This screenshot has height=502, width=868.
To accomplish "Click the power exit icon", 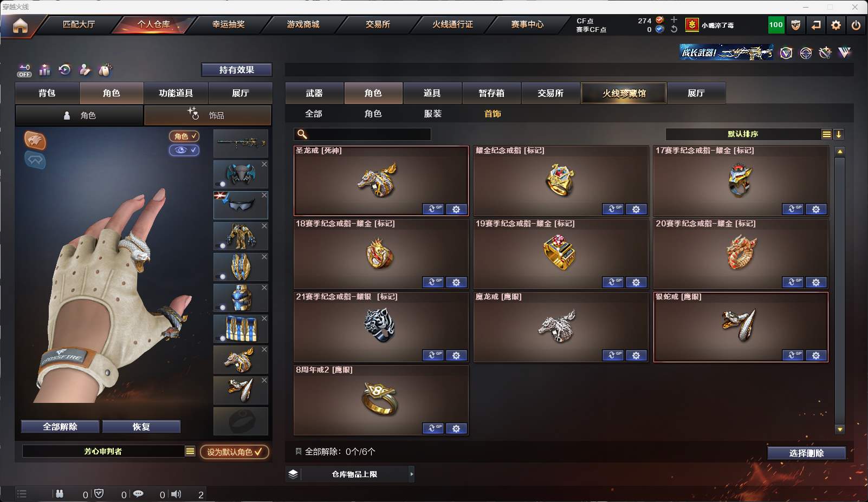I will [856, 25].
